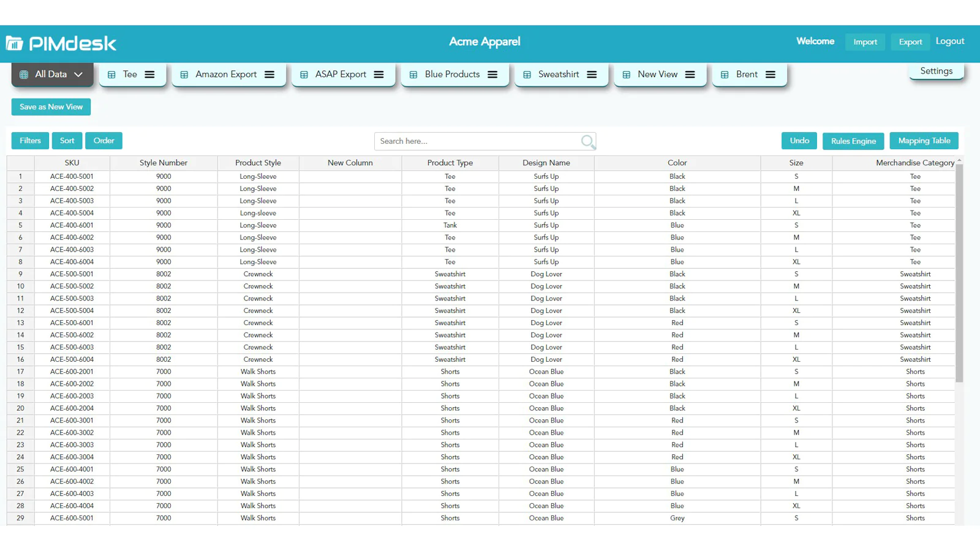
Task: Click the vertical table scrollbar
Action: pos(959,275)
